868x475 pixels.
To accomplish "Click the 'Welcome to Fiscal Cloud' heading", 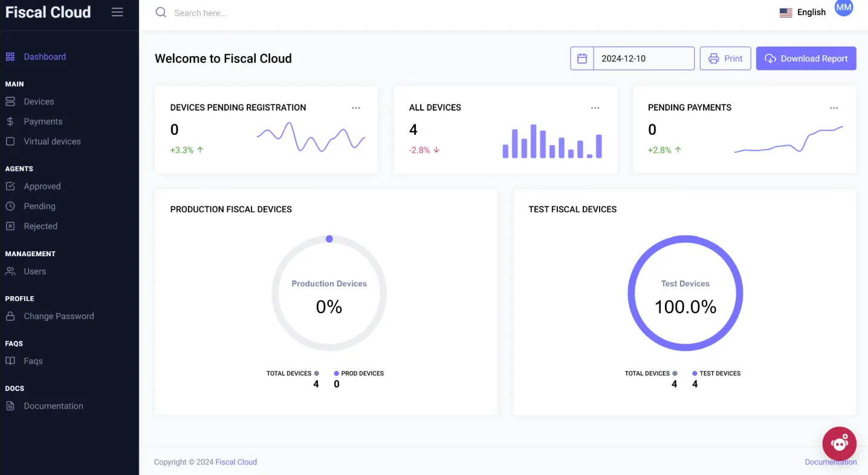I will (x=223, y=59).
